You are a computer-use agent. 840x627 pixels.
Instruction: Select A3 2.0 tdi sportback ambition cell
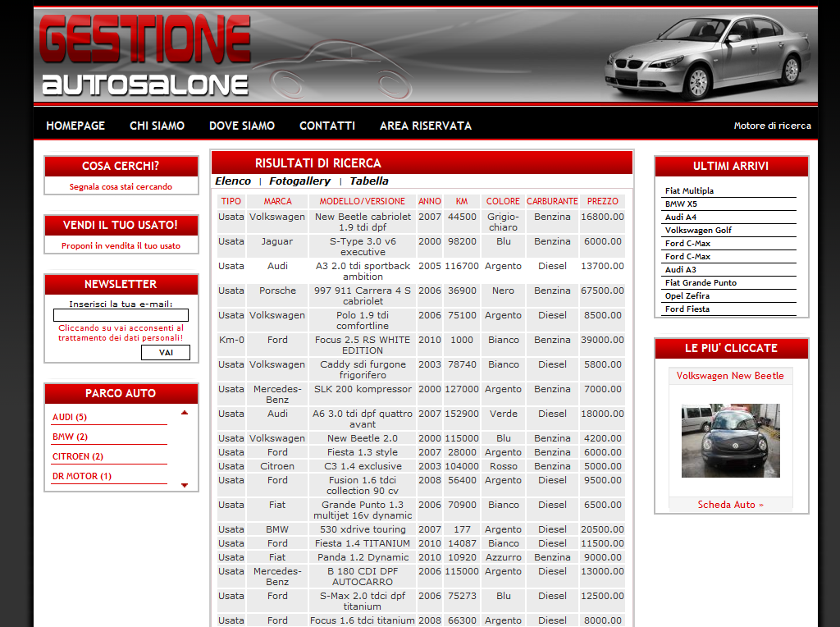[363, 271]
